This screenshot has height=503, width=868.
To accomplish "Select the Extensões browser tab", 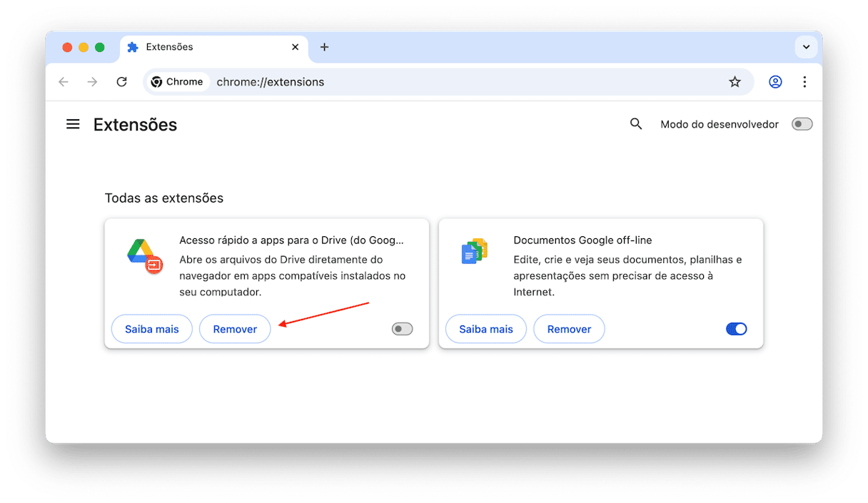I will pyautogui.click(x=193, y=47).
